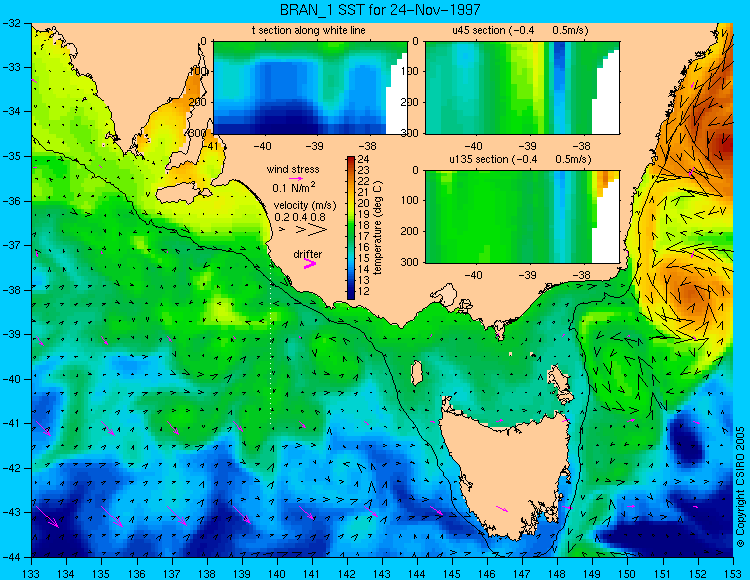
Task: Open the u45 velocity section inset plot
Action: (x=522, y=88)
